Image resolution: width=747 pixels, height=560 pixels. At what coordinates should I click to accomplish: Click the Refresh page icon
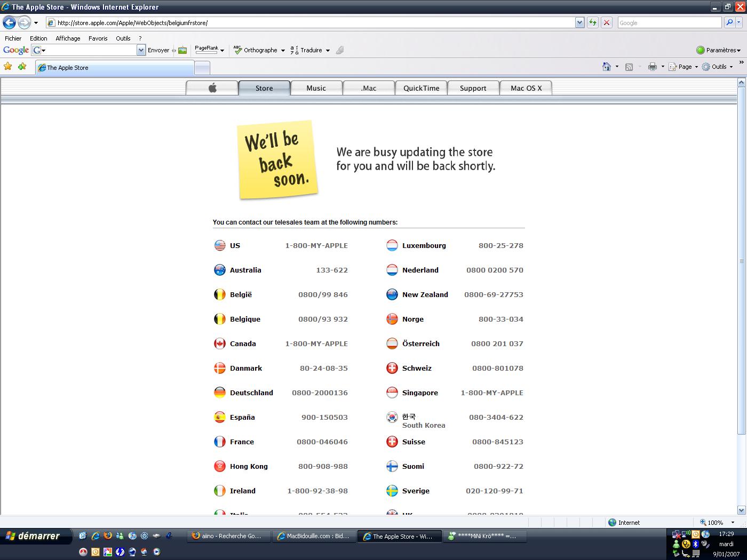click(x=592, y=22)
